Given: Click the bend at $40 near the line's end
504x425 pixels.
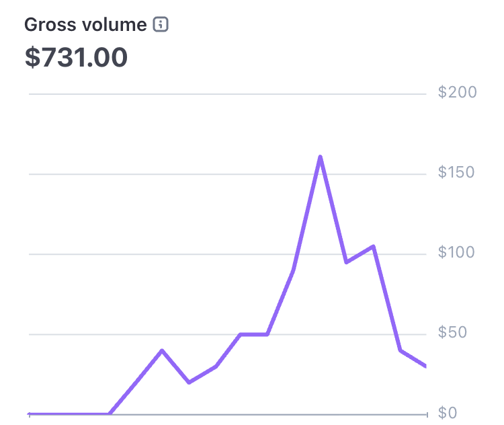Looking at the screenshot, I should click(x=400, y=350).
